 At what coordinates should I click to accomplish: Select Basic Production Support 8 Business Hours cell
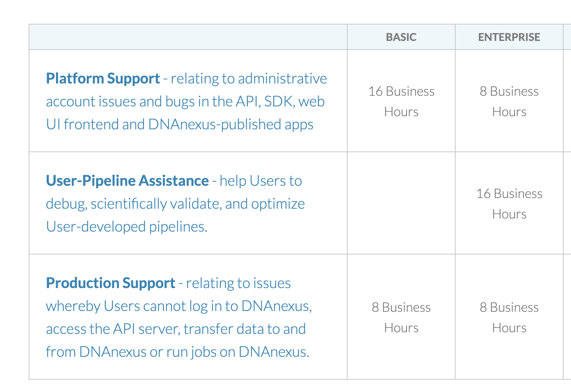coord(401,317)
